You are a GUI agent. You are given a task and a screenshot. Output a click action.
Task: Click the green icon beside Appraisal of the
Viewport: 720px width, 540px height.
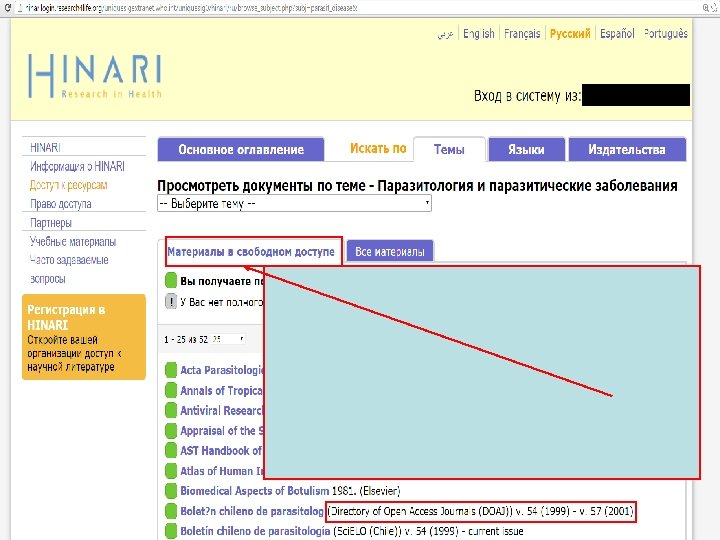coord(171,430)
